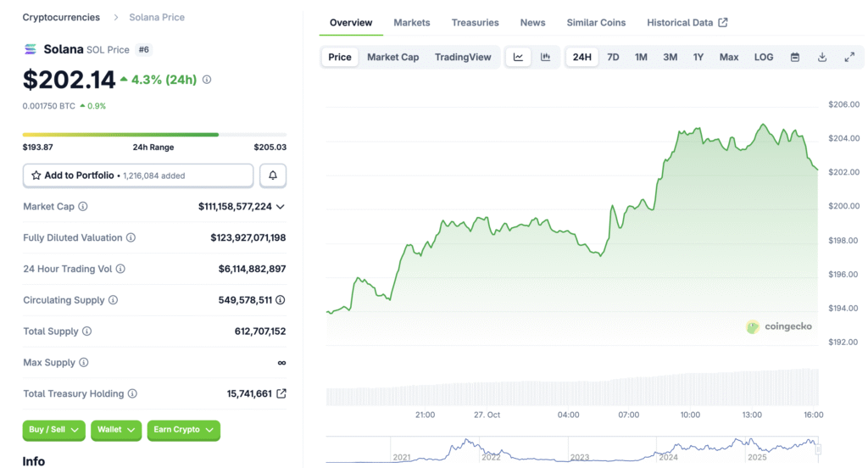Expand the Market Cap chevron

pos(281,207)
